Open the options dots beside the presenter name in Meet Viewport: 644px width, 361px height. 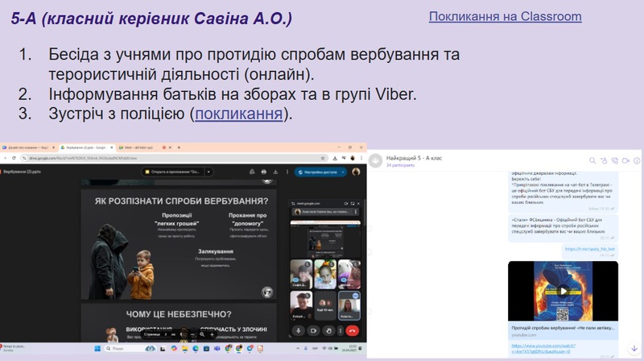tap(356, 212)
